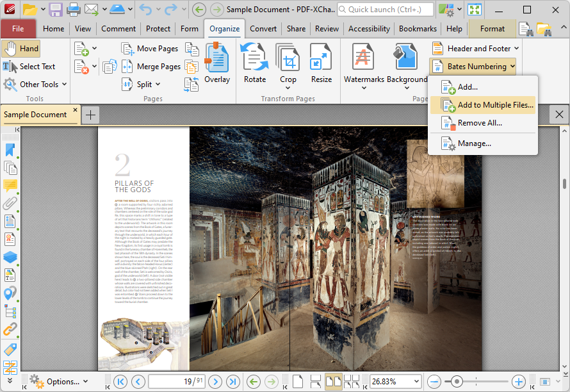
Task: Open the Layers pane icon
Action: coord(10,257)
